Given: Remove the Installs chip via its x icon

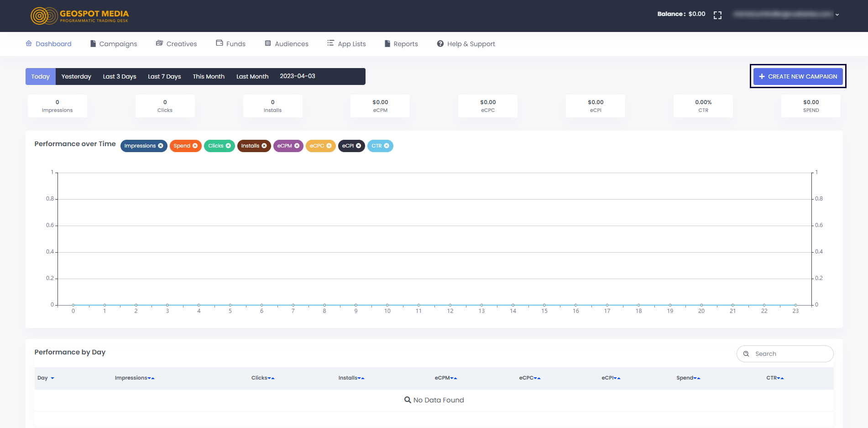Looking at the screenshot, I should tap(264, 146).
